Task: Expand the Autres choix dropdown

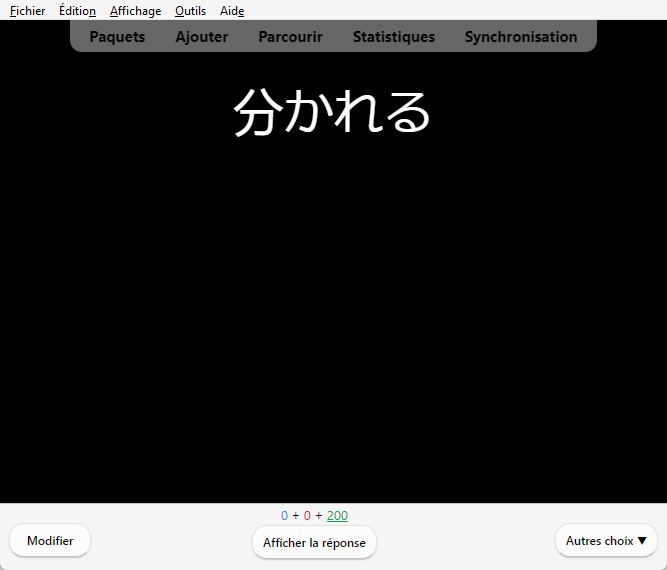Action: tap(599, 541)
